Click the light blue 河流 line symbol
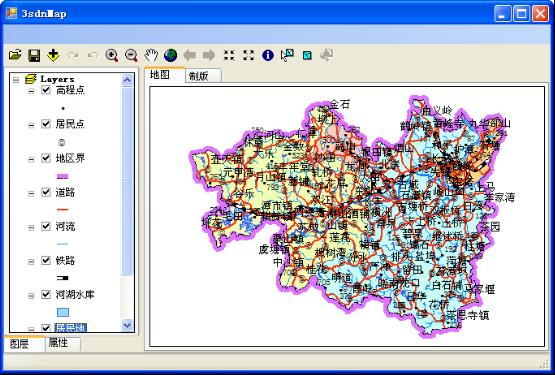This screenshot has width=555, height=375. coord(63,244)
